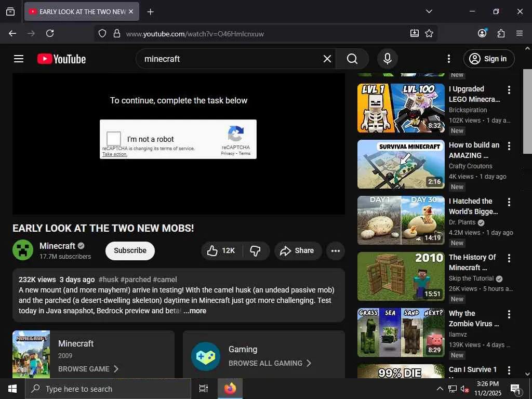Open the #camel hashtag

pyautogui.click(x=165, y=280)
